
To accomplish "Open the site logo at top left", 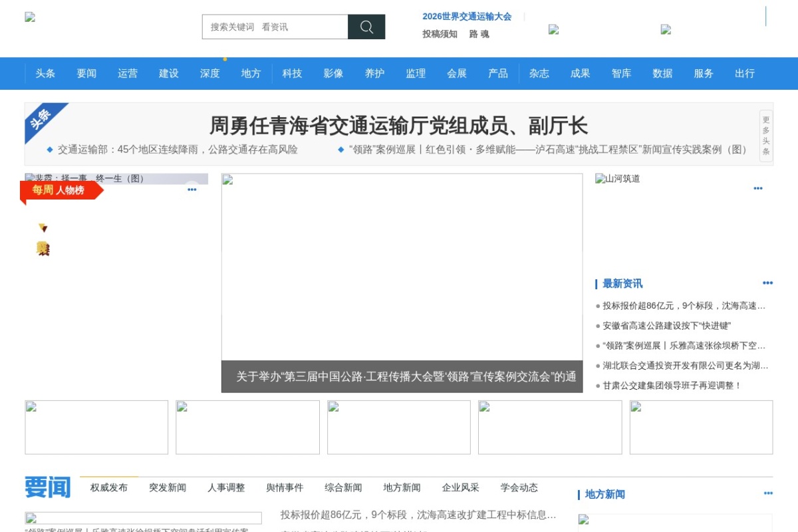I will tap(30, 17).
